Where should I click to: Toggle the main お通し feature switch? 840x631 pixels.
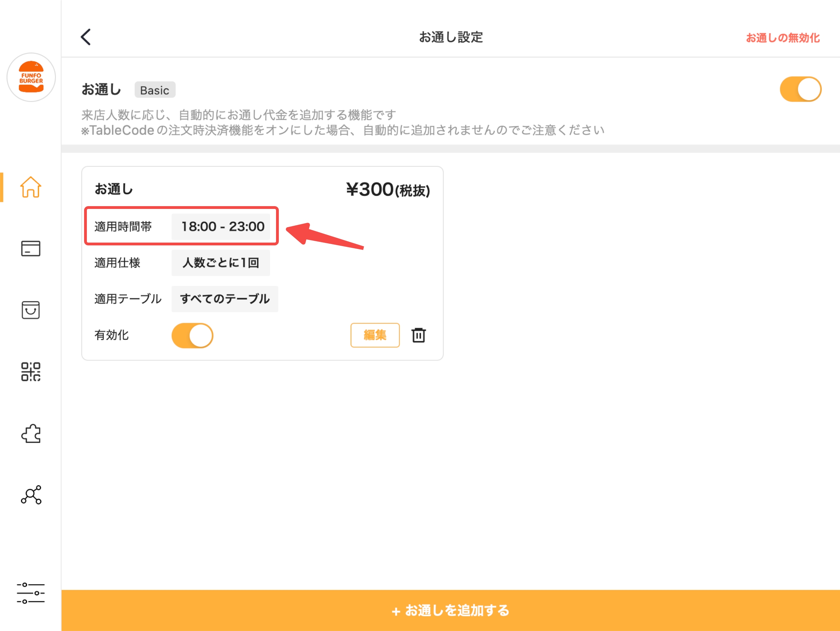800,89
